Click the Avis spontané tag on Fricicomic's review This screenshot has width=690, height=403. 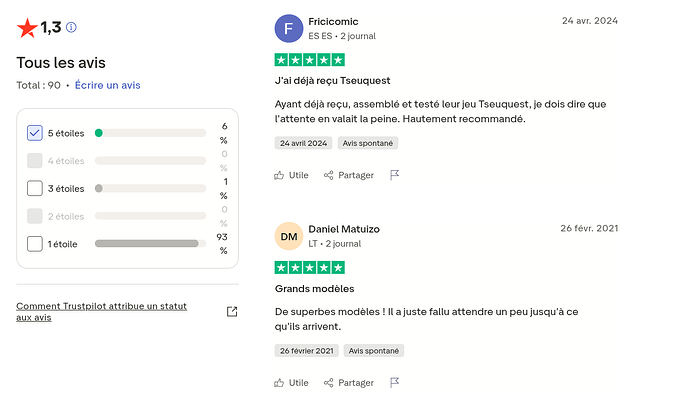370,143
